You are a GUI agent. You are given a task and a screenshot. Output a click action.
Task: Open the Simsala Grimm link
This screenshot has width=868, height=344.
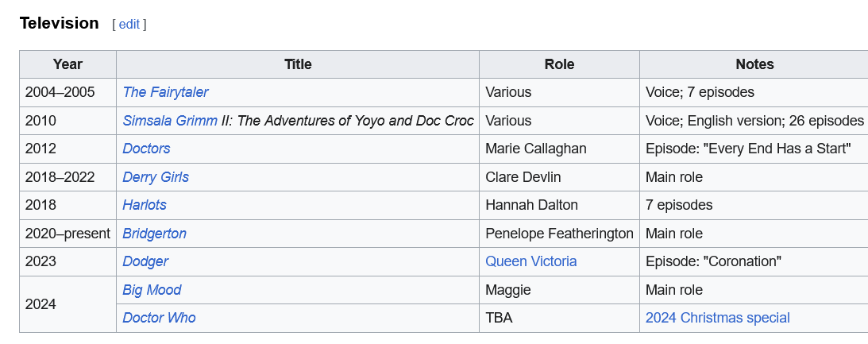pos(170,121)
